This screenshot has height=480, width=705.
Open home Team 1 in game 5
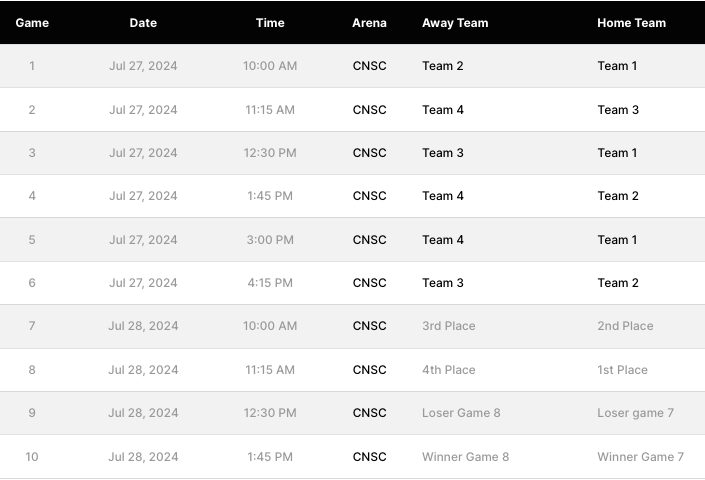coord(618,240)
